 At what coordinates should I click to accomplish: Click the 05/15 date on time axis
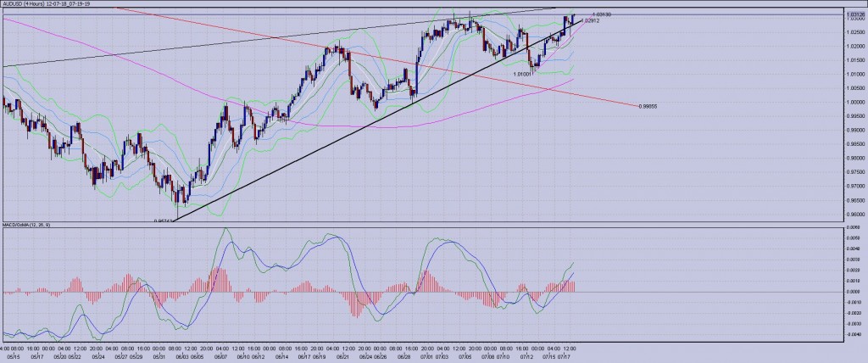(x=15, y=357)
